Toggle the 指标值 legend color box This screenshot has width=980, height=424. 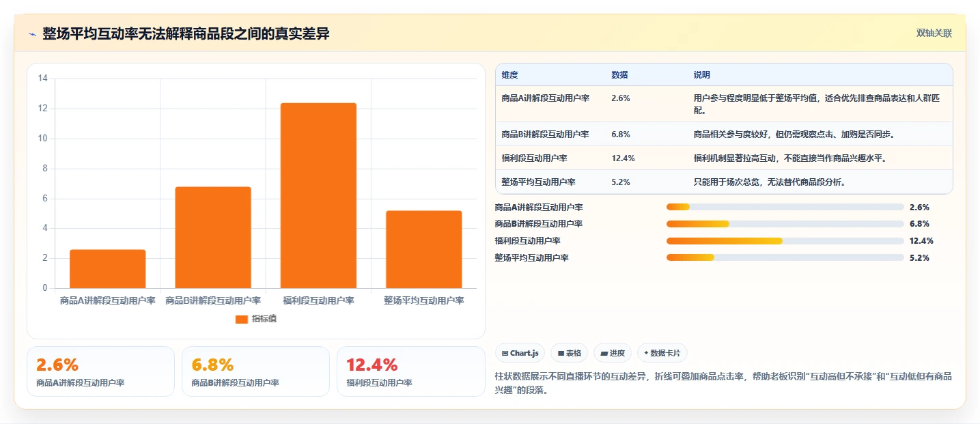242,319
